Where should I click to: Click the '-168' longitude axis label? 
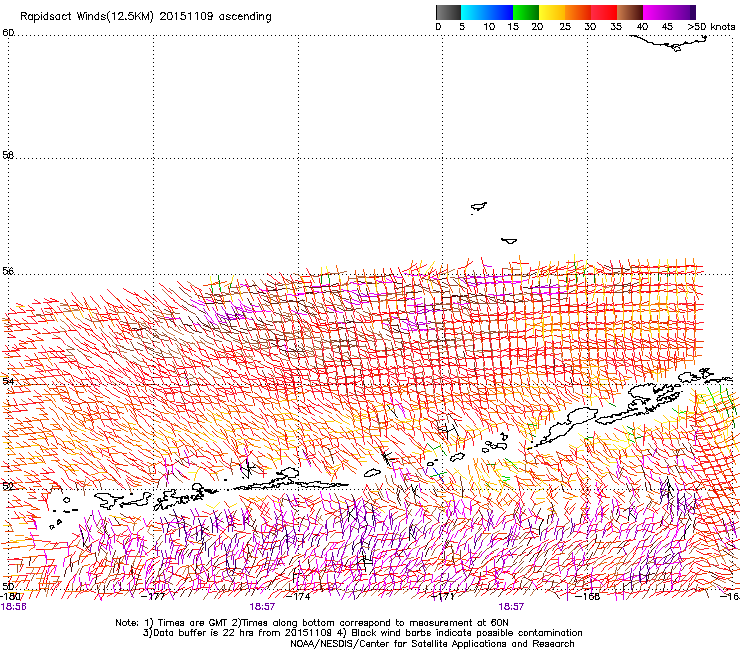pyautogui.click(x=588, y=596)
